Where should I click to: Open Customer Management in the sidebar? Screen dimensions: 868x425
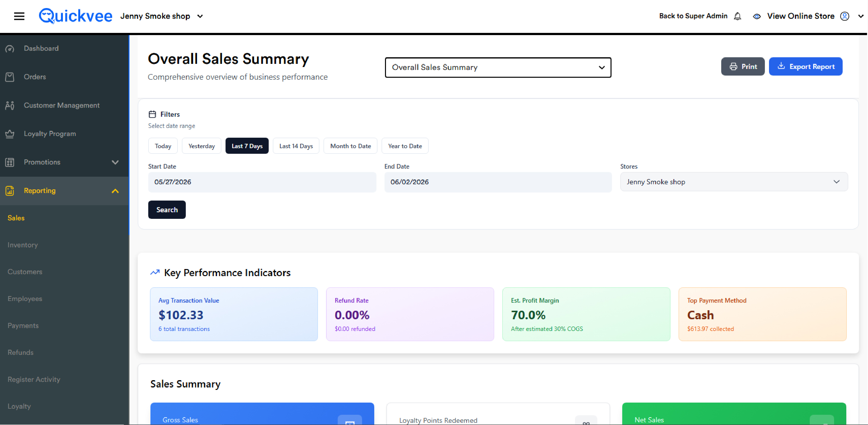(64, 106)
